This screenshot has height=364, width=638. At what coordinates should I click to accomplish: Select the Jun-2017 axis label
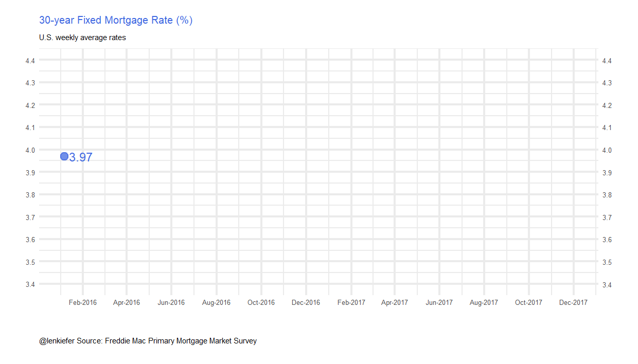coord(439,302)
